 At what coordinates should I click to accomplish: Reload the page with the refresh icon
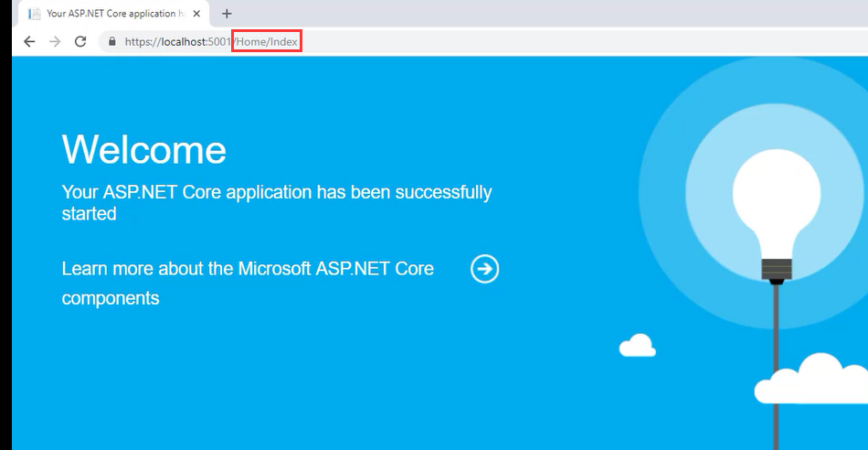(80, 41)
